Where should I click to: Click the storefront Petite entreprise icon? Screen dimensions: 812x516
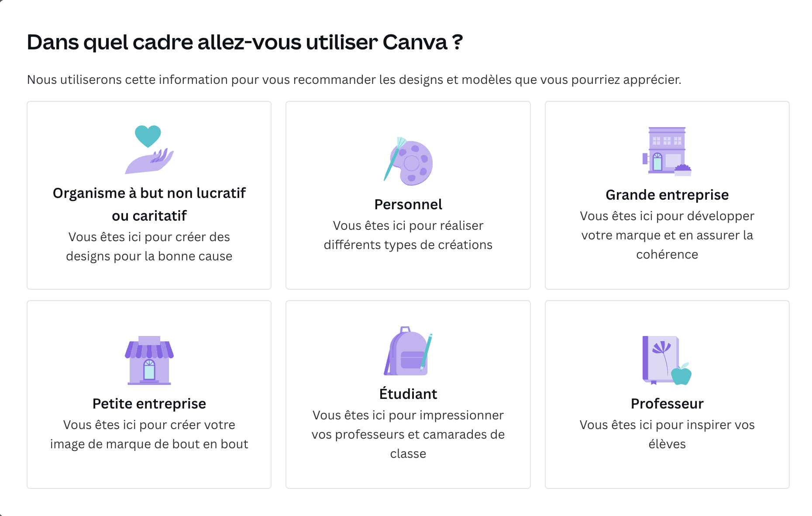coord(149,360)
